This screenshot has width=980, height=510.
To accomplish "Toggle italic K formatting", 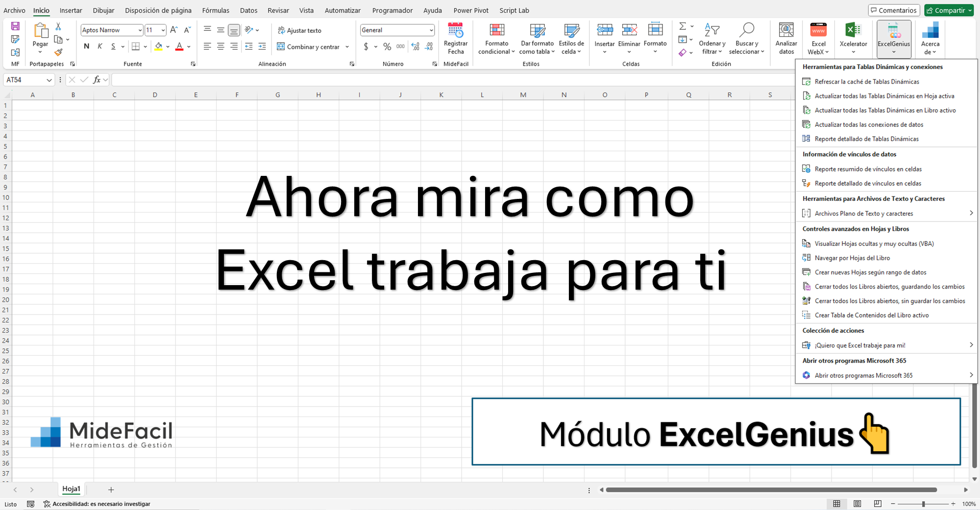I will (x=100, y=47).
